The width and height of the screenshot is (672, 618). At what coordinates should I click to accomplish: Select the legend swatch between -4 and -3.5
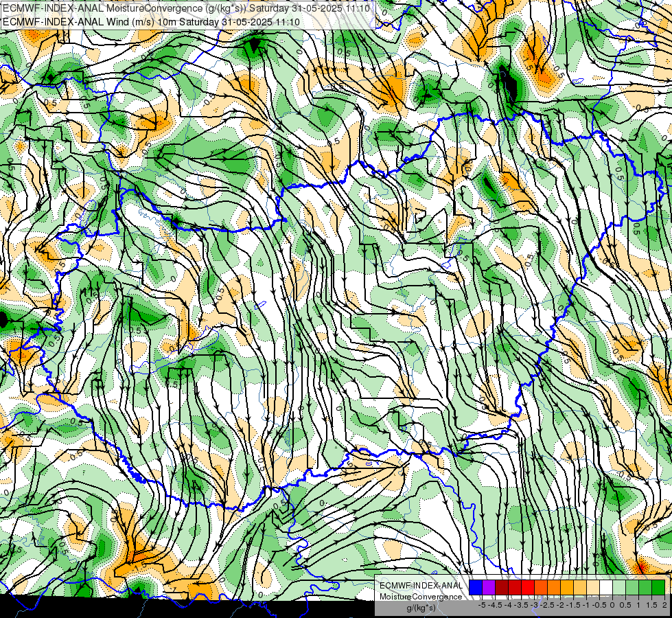point(515,588)
